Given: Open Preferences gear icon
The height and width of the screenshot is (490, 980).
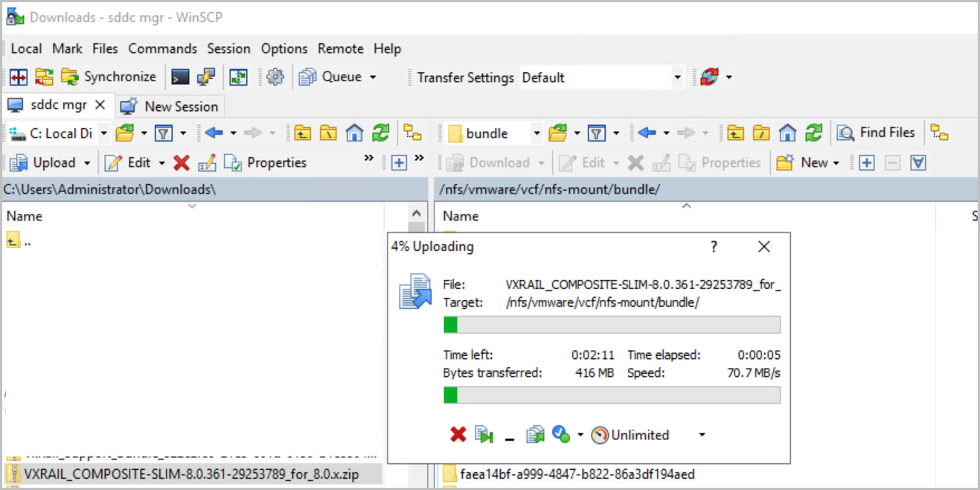Looking at the screenshot, I should [275, 77].
